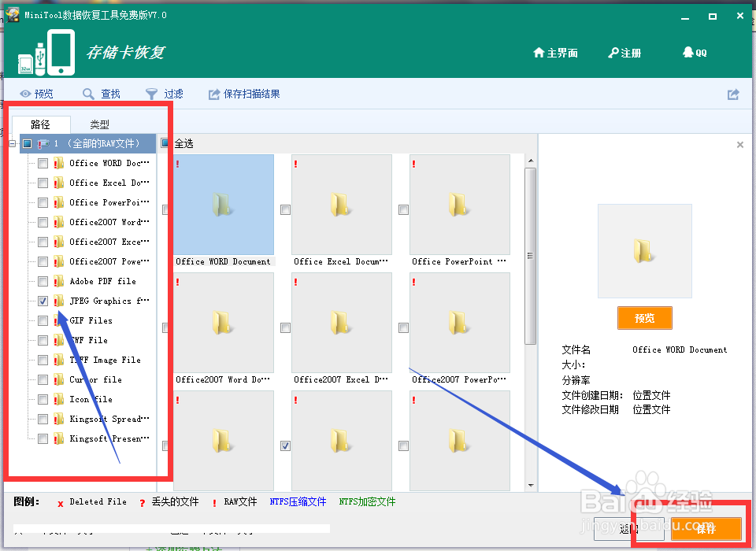Select Office2007 Powe folder icon in tree
Viewport: 756px width, 551px height.
[59, 262]
